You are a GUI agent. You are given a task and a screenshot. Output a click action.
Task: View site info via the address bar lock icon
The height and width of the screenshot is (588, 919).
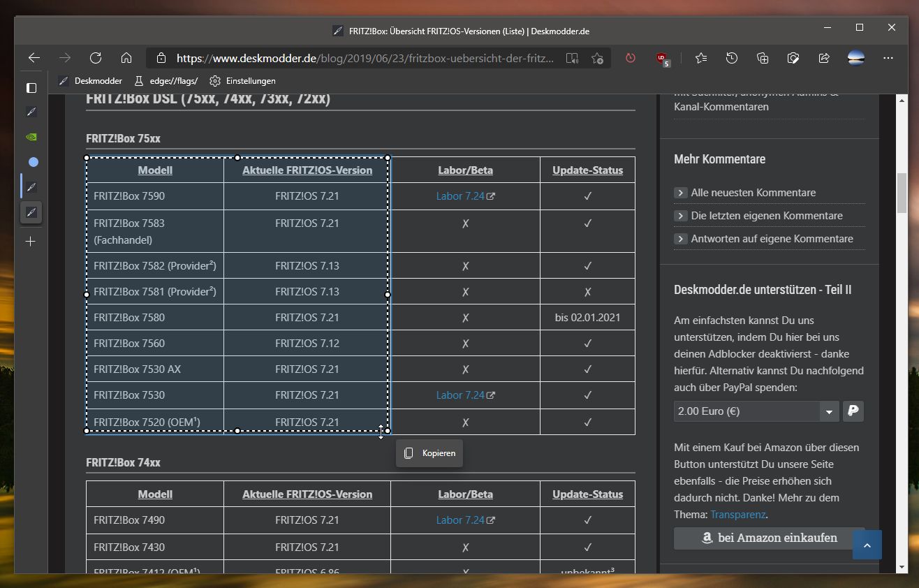click(x=161, y=58)
